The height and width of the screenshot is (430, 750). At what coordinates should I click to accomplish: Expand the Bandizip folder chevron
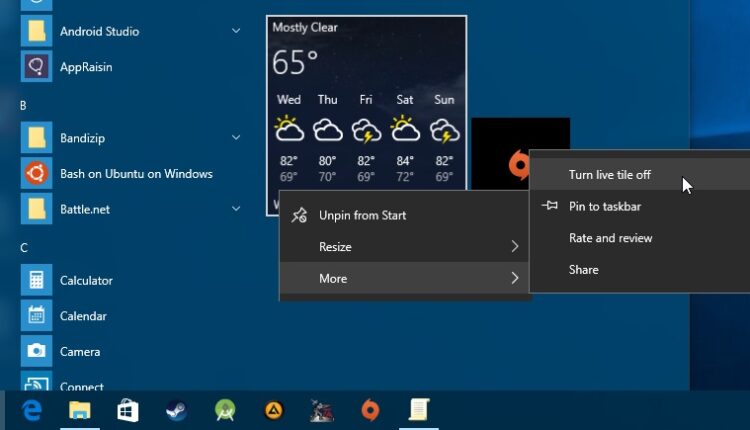tap(236, 137)
